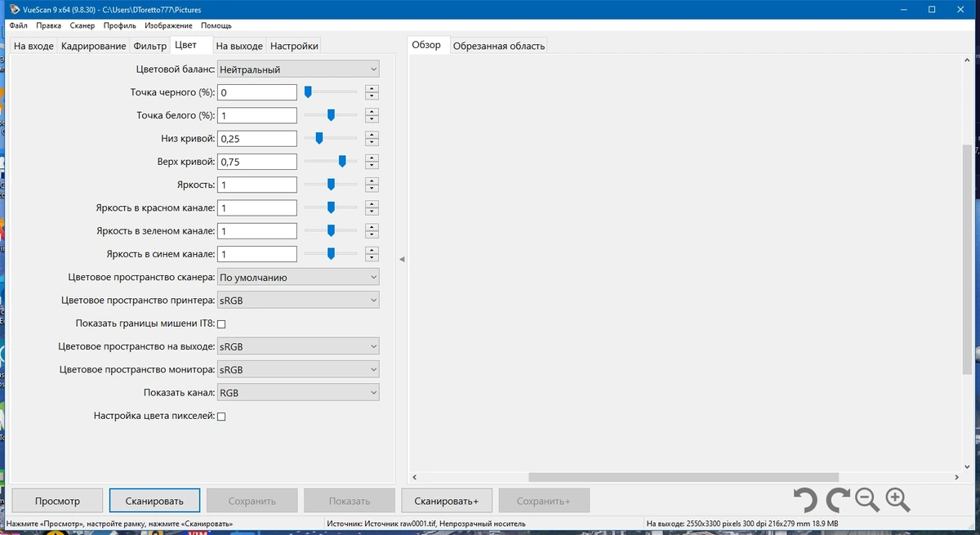This screenshot has width=980, height=535.
Task: Click the Сканировать button
Action: [155, 501]
